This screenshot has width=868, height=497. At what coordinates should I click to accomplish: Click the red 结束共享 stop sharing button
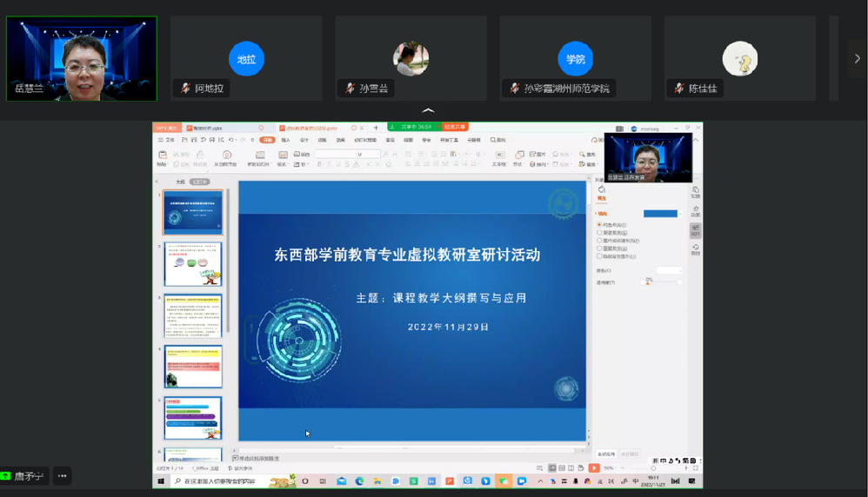click(455, 127)
